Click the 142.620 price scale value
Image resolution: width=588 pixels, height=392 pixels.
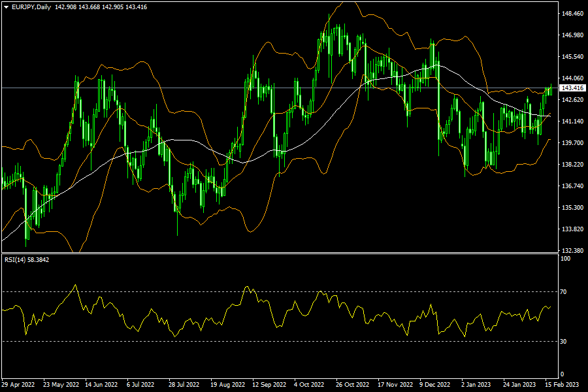(x=572, y=100)
